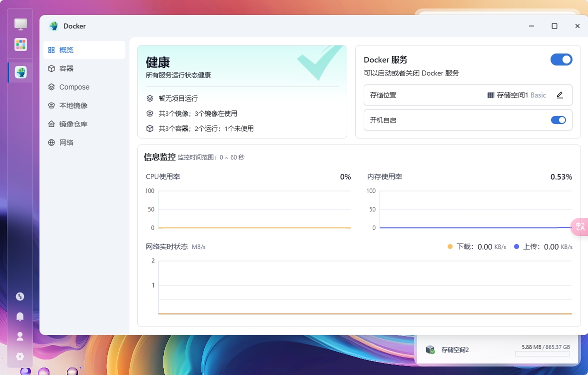
Task: Click the pink input method toggle on screen edge
Action: (x=580, y=226)
